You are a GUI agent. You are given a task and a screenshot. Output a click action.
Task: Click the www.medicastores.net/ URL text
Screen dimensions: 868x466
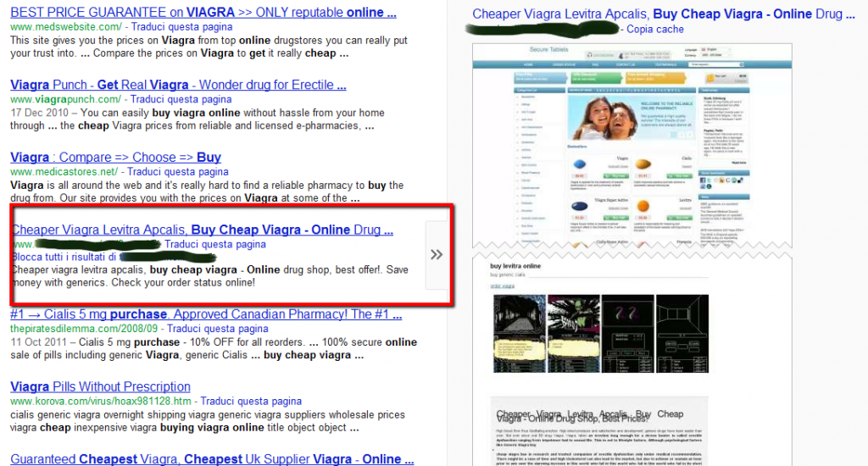pyautogui.click(x=64, y=171)
